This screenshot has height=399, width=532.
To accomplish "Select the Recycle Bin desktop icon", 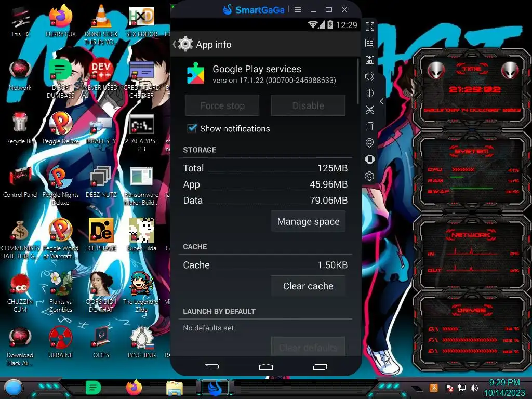I will point(20,129).
